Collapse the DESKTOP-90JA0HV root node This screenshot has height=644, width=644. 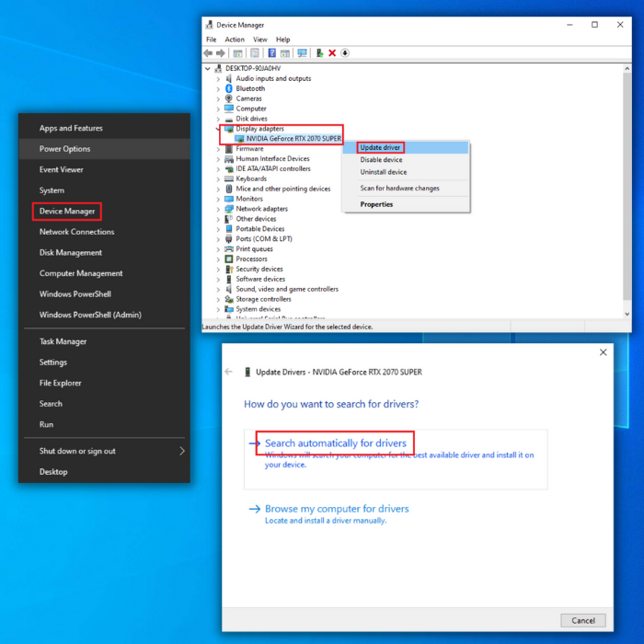(x=208, y=69)
